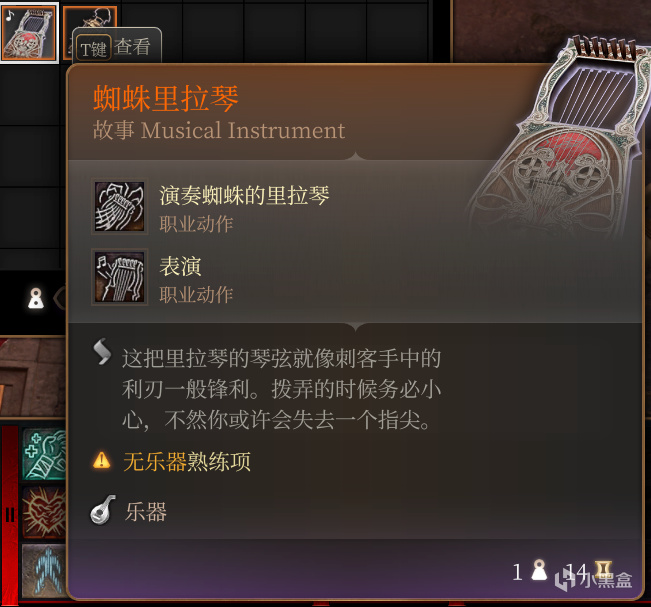Click the lute 乐器 category icon
This screenshot has width=651, height=607.
103,510
